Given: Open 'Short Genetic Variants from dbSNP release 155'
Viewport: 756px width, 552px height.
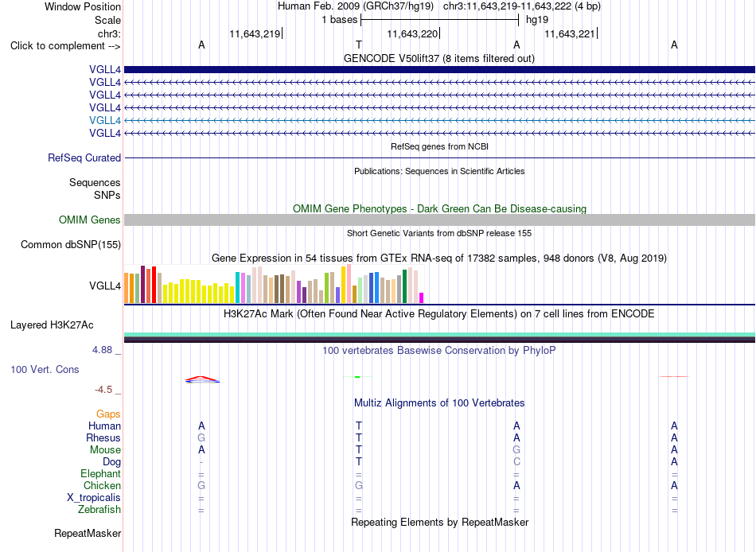Looking at the screenshot, I should tap(439, 233).
